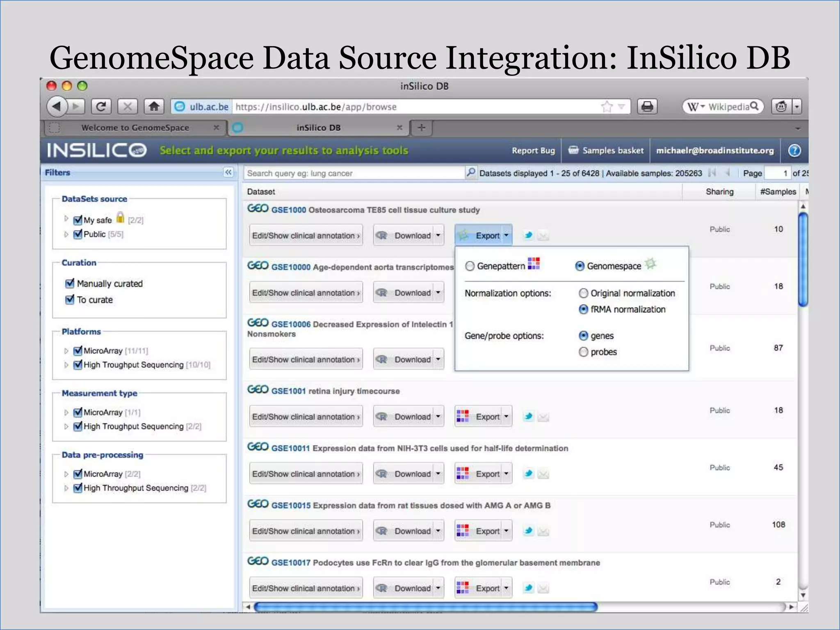Screen dimensions: 840x630
Task: Stop loading with the X toolbar icon
Action: (128, 107)
